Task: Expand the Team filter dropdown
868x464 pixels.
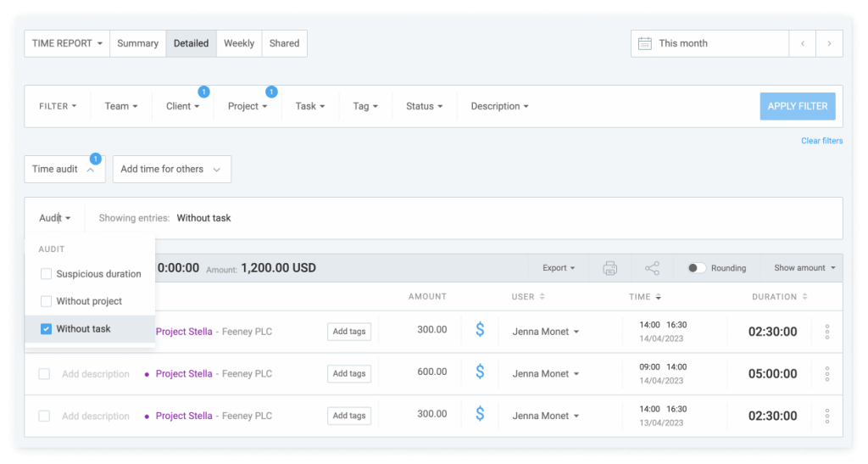Action: coord(121,106)
